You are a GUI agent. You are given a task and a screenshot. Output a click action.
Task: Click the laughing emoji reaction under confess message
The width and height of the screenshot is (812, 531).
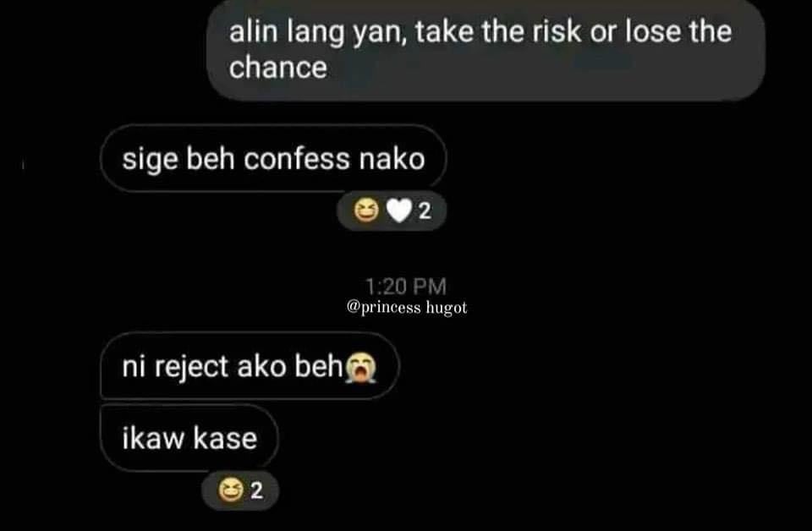[x=366, y=211]
